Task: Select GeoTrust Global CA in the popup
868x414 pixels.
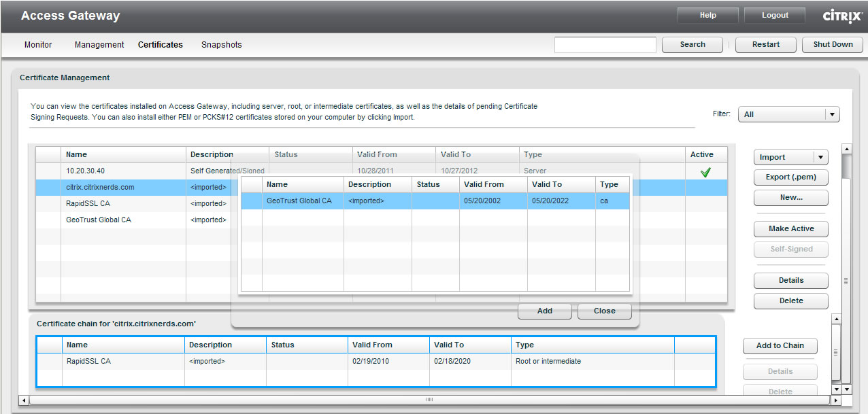Action: coord(435,201)
